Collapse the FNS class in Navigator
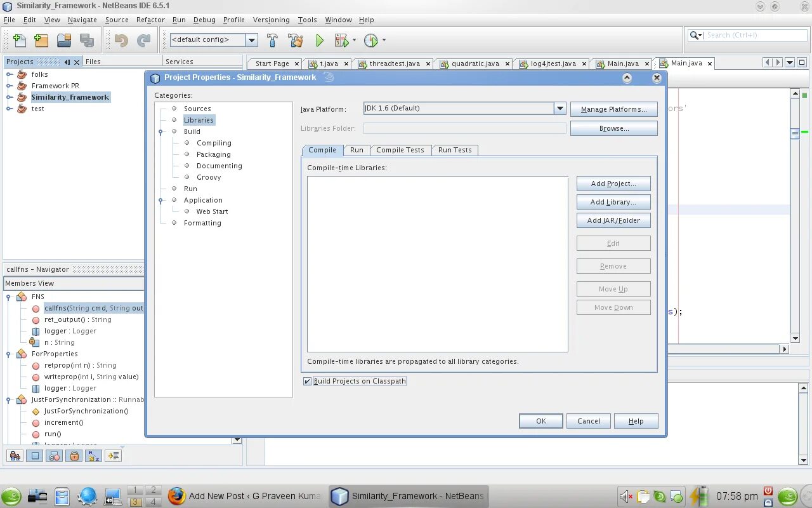 click(x=9, y=297)
